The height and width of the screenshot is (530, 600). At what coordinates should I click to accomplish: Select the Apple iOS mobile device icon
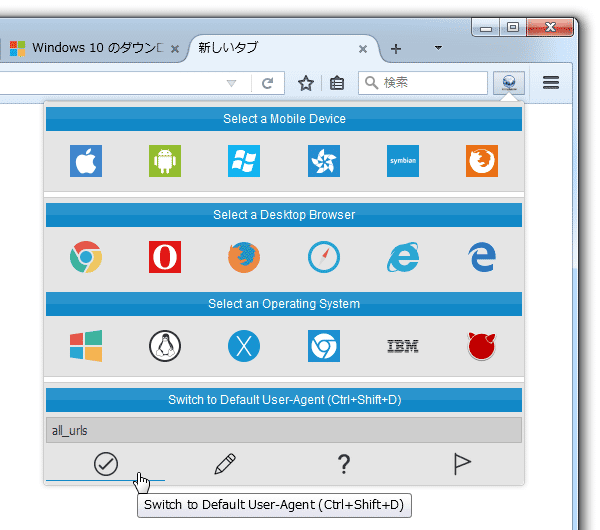point(86,161)
